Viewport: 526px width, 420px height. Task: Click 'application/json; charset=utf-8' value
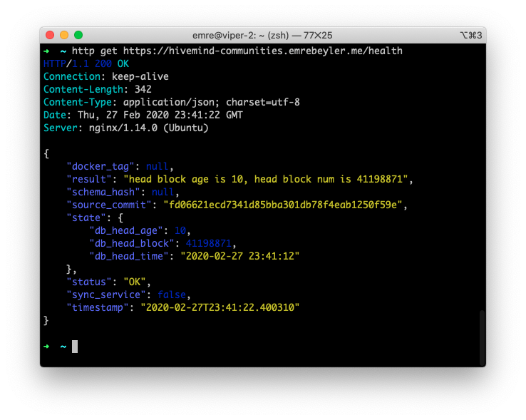(x=212, y=102)
